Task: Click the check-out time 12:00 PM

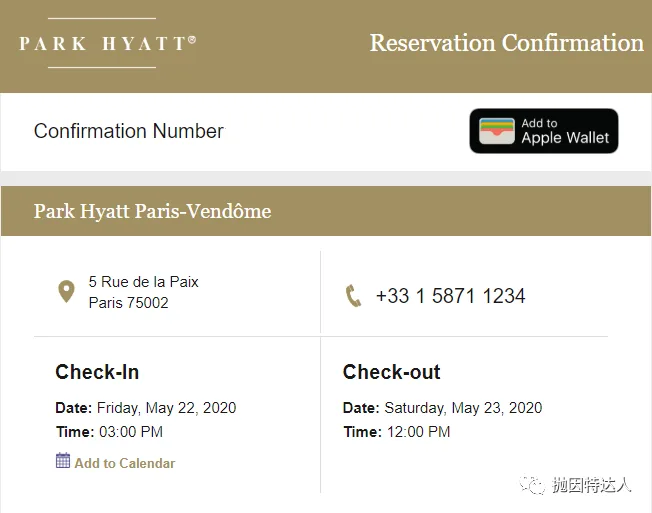Action: coord(418,432)
